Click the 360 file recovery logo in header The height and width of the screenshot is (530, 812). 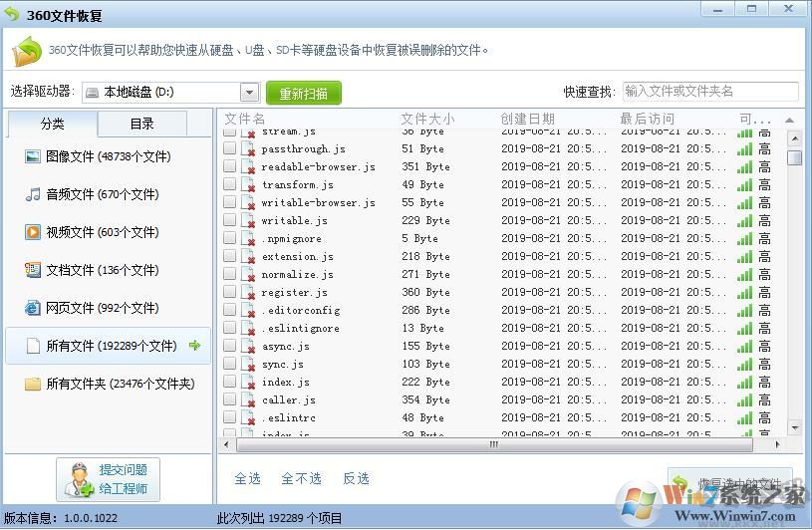(27, 51)
